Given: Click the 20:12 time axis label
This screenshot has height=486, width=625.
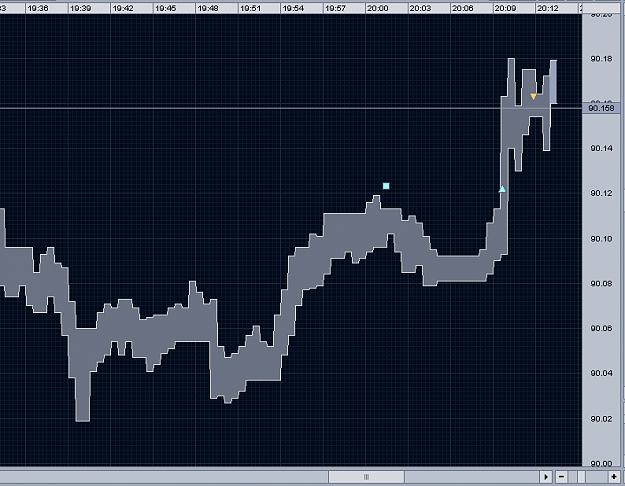Looking at the screenshot, I should [548, 8].
